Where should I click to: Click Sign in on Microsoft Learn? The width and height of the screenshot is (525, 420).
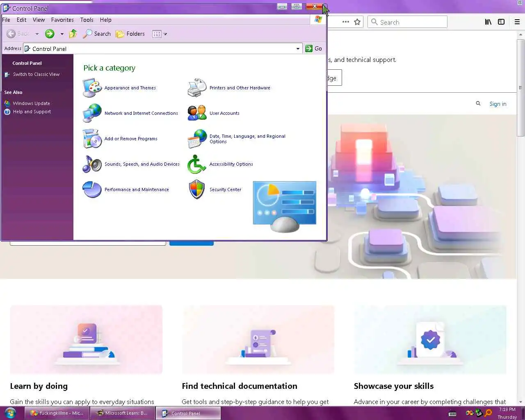(498, 104)
